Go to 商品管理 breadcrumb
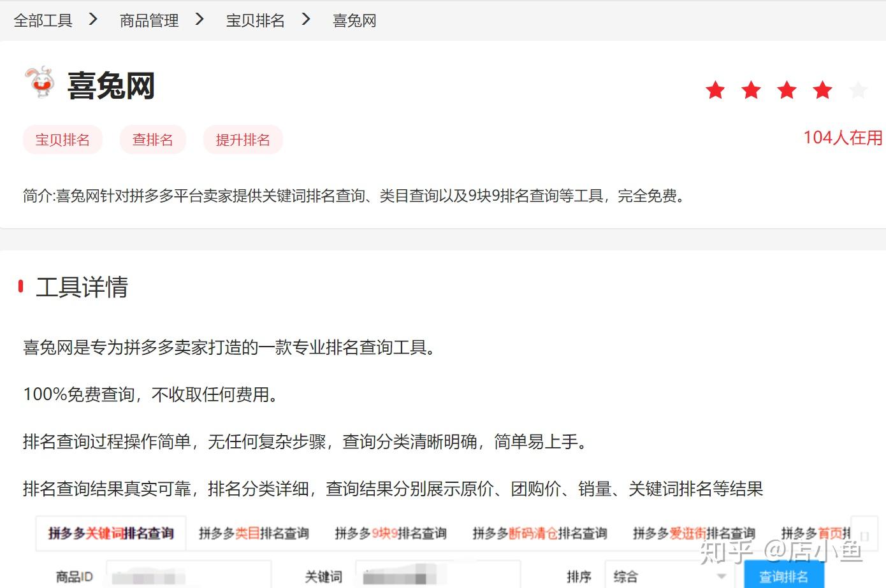This screenshot has width=886, height=588. click(149, 21)
